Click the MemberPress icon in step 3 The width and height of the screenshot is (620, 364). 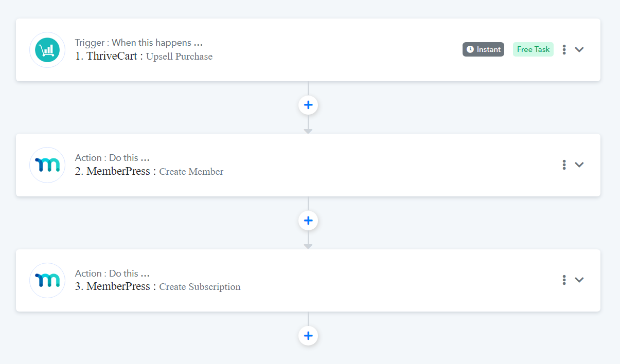click(x=47, y=280)
